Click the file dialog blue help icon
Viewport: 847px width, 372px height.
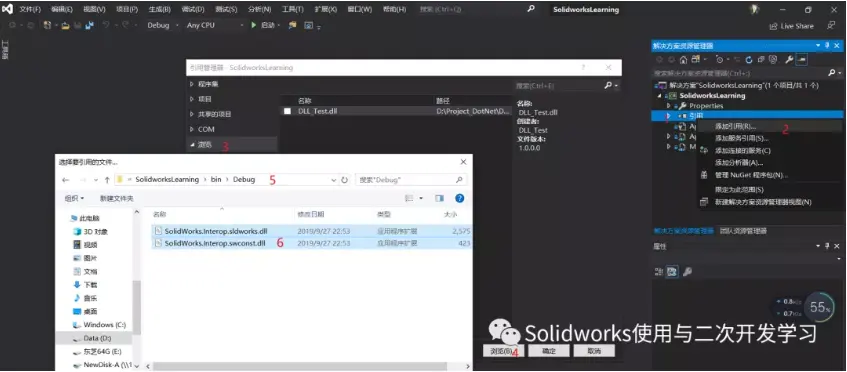460,199
